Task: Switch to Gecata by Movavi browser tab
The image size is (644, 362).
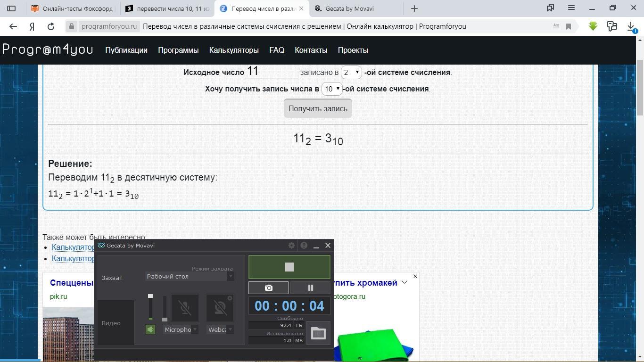Action: point(355,8)
